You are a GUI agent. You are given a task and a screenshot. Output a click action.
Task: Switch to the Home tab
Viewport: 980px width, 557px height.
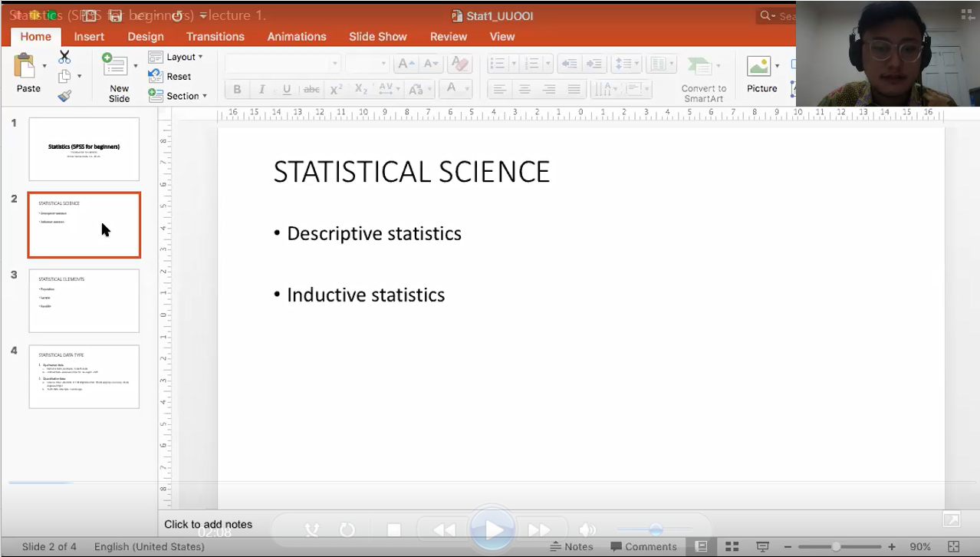pos(35,36)
